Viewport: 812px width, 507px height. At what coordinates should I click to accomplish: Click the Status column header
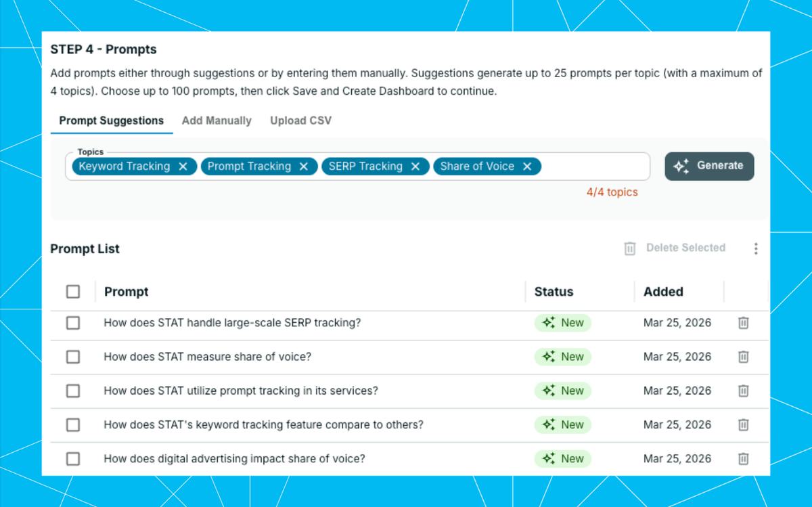554,292
